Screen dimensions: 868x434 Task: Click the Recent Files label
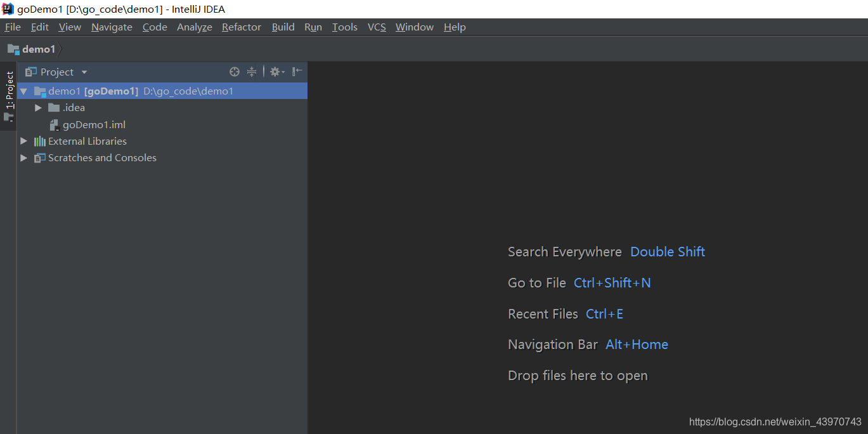tap(543, 314)
